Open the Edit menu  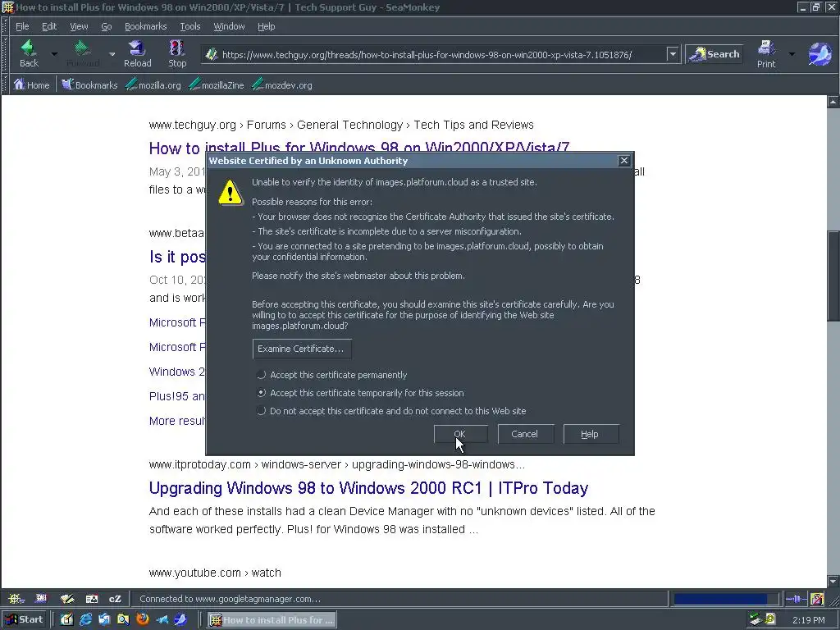(49, 26)
